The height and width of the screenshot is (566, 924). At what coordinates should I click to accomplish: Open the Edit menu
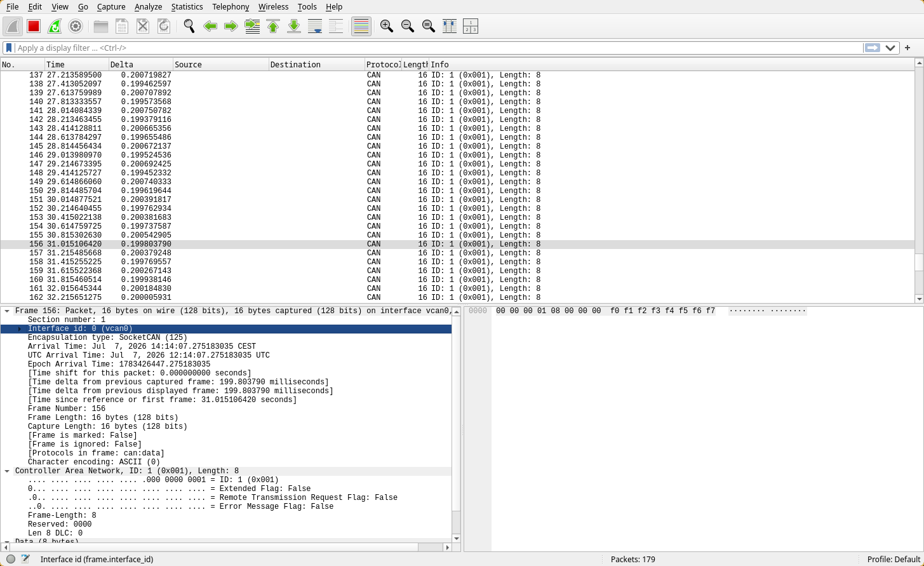pyautogui.click(x=35, y=6)
